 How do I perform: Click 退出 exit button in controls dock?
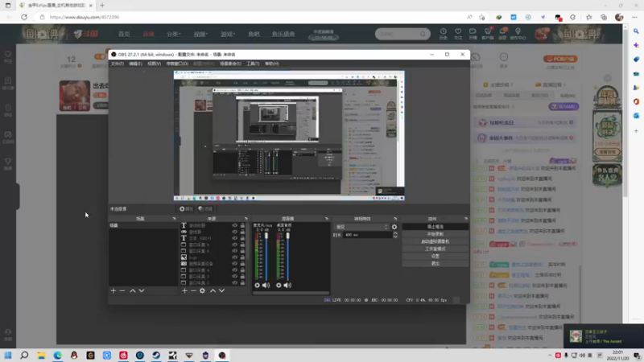(x=436, y=264)
